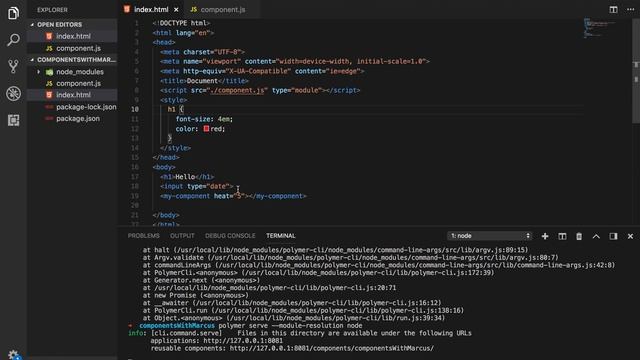Click the font-size: 4em declaration
Screen dimensions: 640x360
(204, 119)
